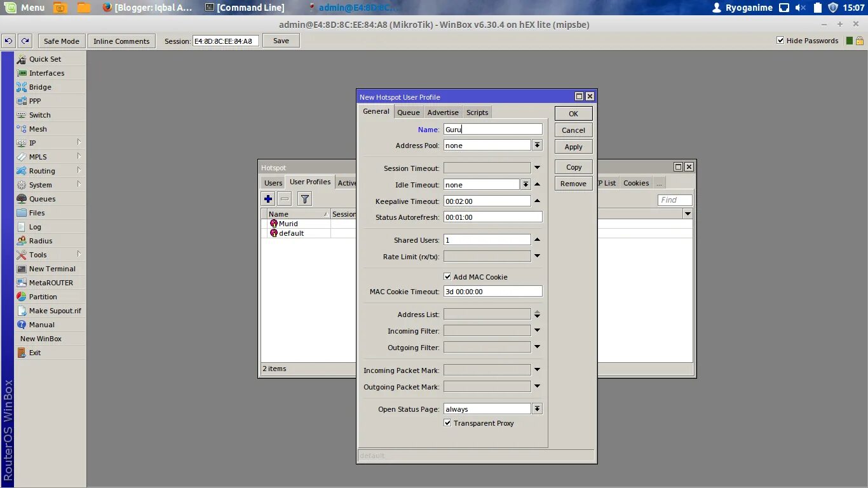Uncheck Transparent Proxy
Viewport: 868px width, 488px height.
click(x=447, y=423)
